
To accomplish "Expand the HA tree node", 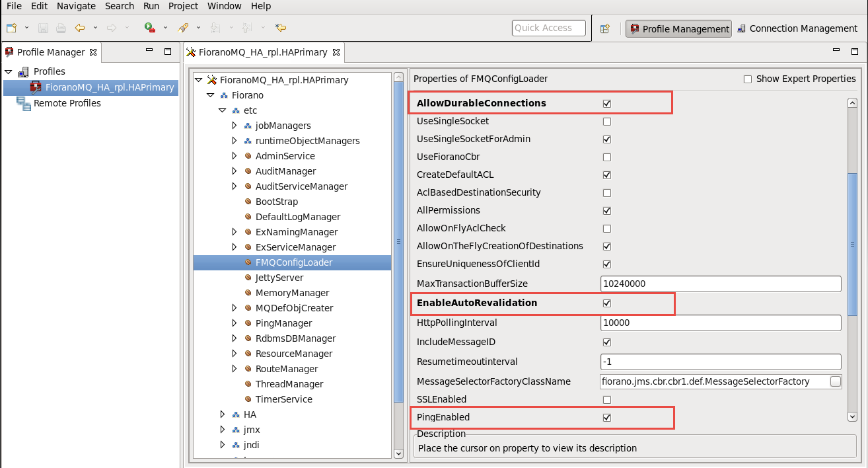I will (223, 414).
